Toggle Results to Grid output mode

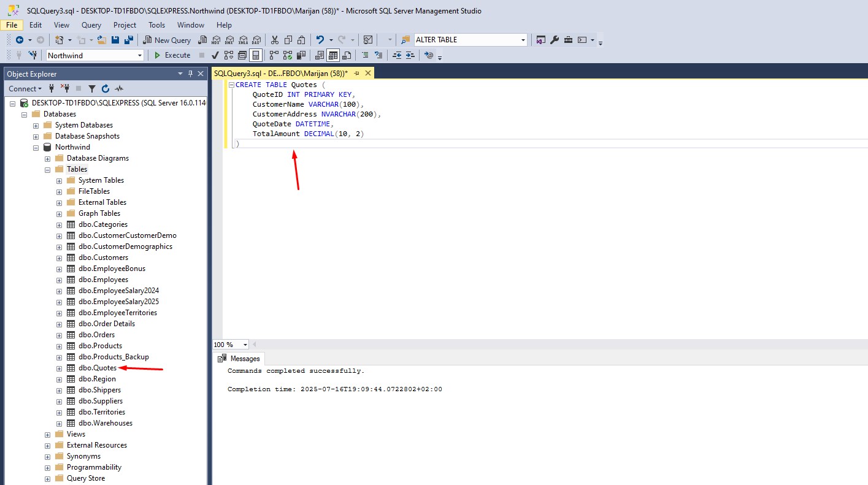tap(333, 55)
